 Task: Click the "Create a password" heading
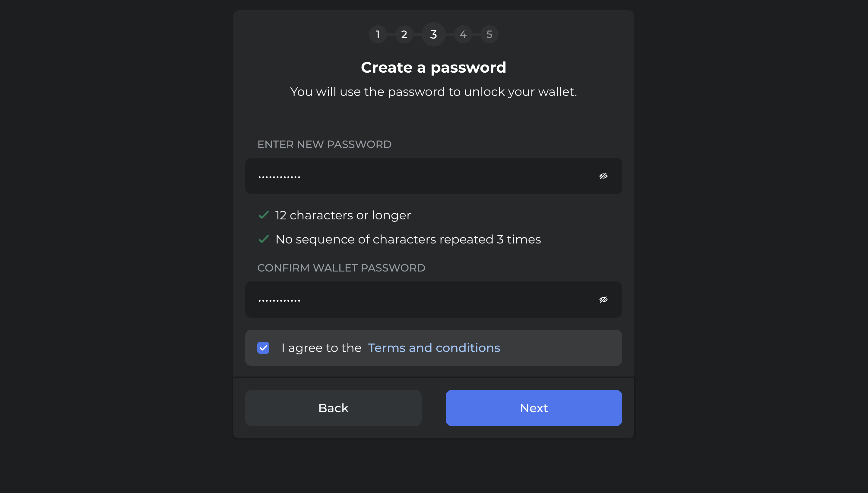tap(433, 68)
